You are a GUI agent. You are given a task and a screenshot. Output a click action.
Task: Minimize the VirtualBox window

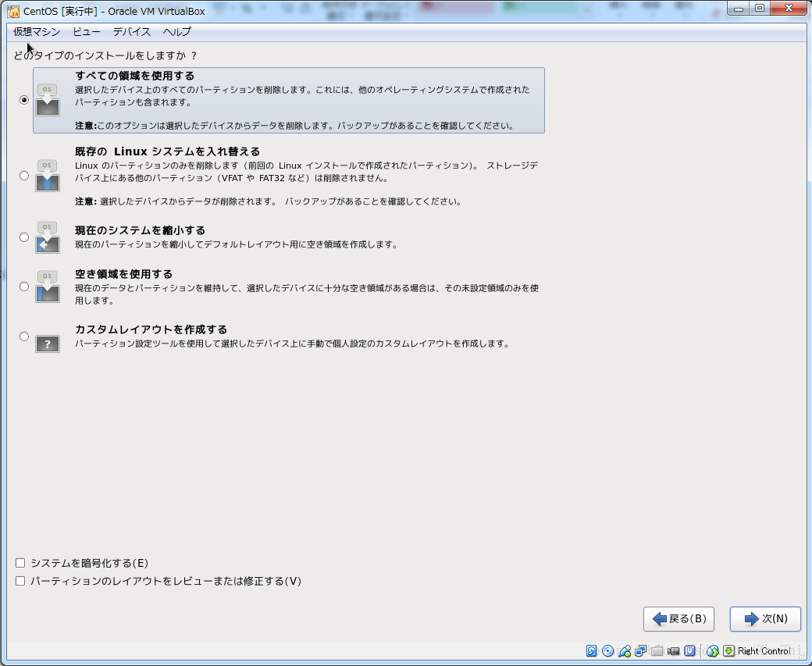point(739,9)
